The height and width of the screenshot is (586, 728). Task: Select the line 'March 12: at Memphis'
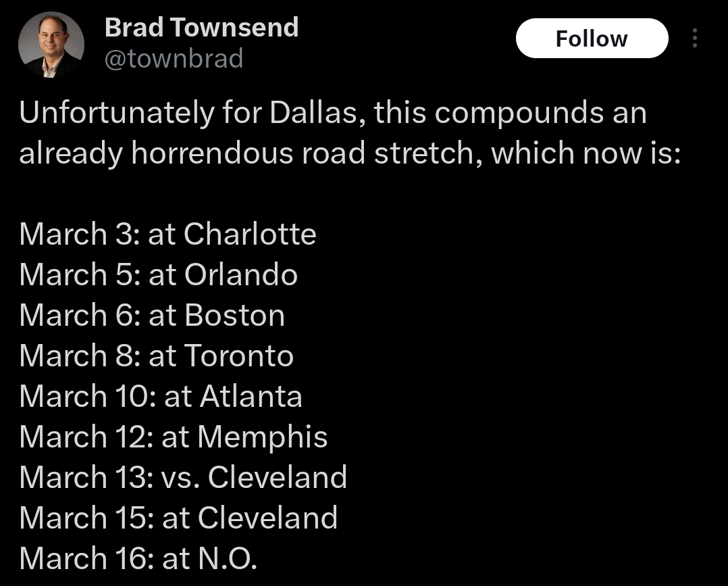173,437
